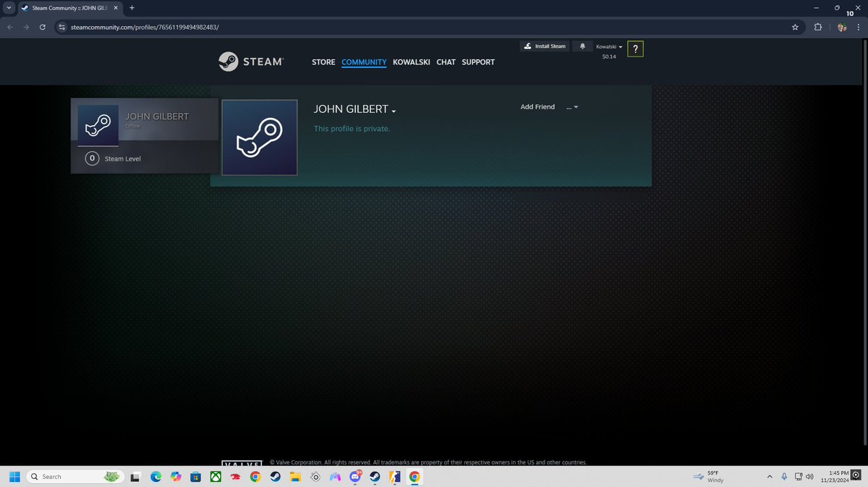The height and width of the screenshot is (487, 868).
Task: Click the 'This profile is private.' text
Action: (x=352, y=129)
